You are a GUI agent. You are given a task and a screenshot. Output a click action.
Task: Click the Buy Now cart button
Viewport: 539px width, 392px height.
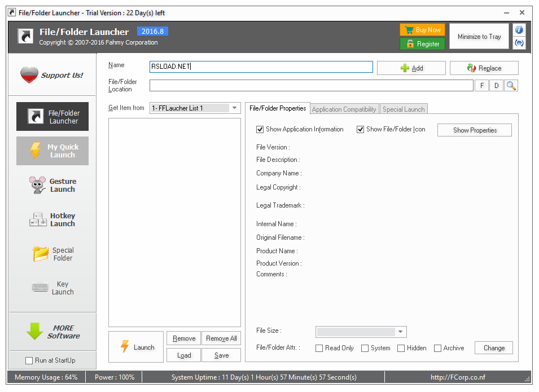423,30
